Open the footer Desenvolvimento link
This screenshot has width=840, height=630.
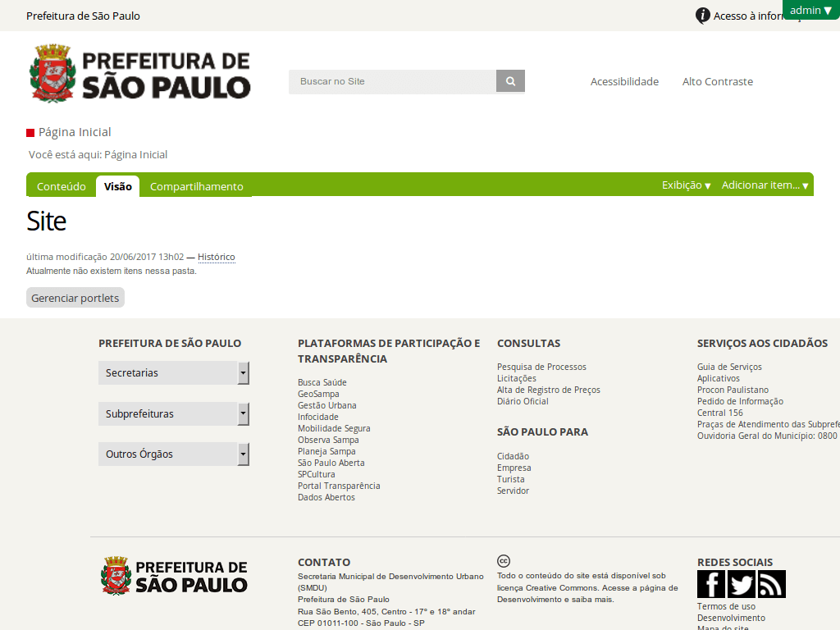pos(731,618)
